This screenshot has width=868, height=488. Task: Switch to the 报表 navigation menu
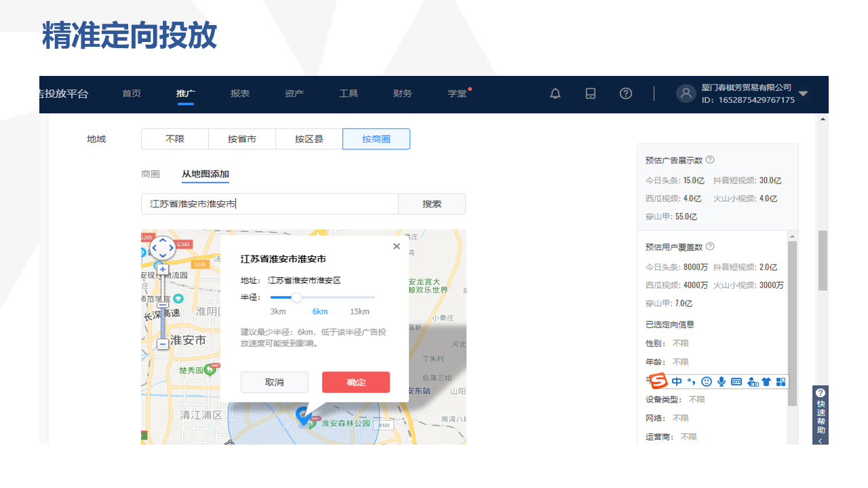click(240, 94)
